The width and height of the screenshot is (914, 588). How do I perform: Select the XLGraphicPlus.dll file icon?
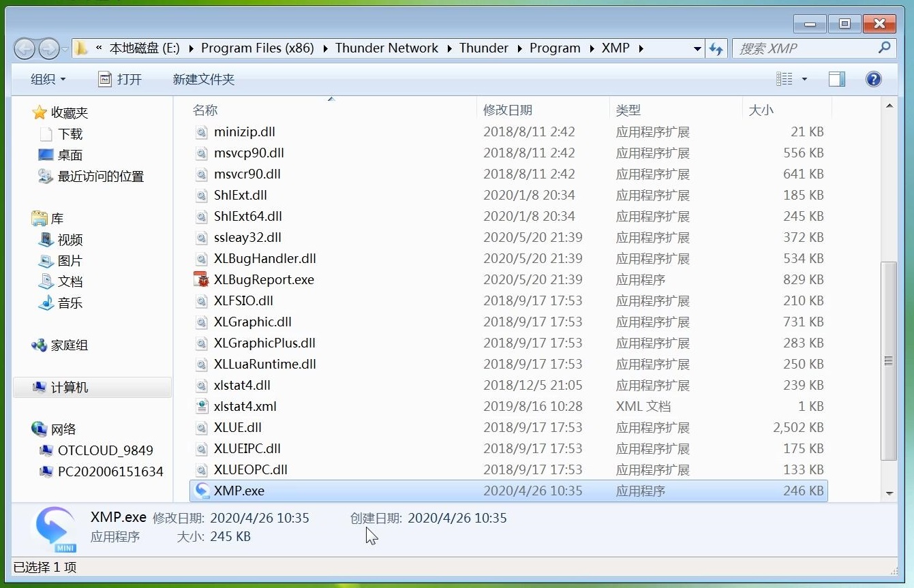202,343
